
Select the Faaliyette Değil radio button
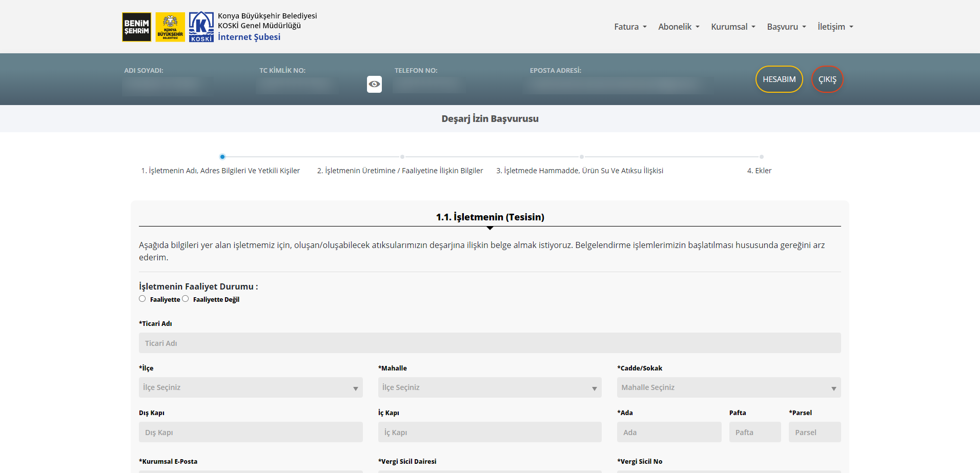(x=186, y=299)
